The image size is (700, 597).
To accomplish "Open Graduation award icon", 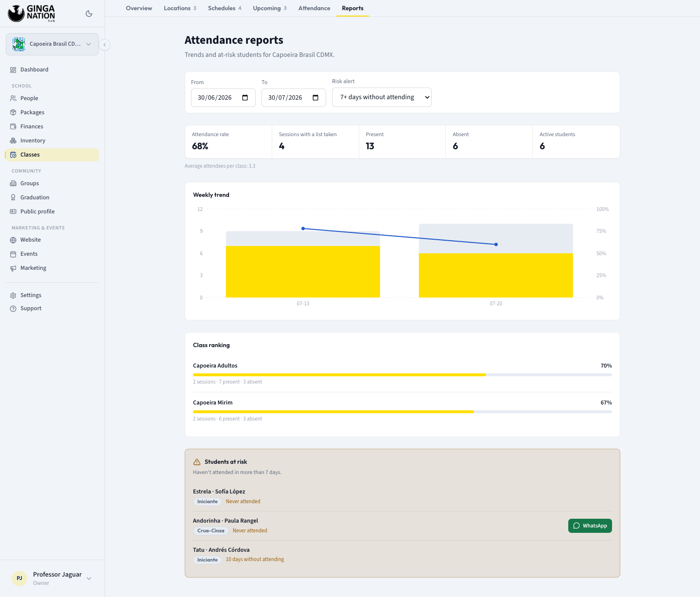I will [13, 197].
